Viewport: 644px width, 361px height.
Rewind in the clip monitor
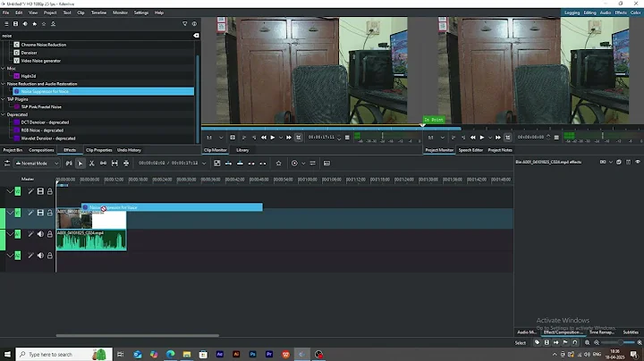click(264, 138)
